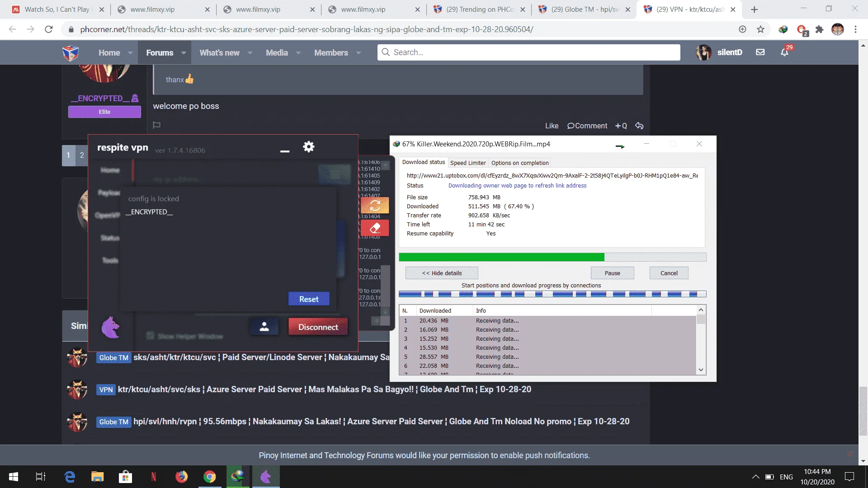Bookmark this page with the star icon
This screenshot has height=488, width=868.
(761, 29)
